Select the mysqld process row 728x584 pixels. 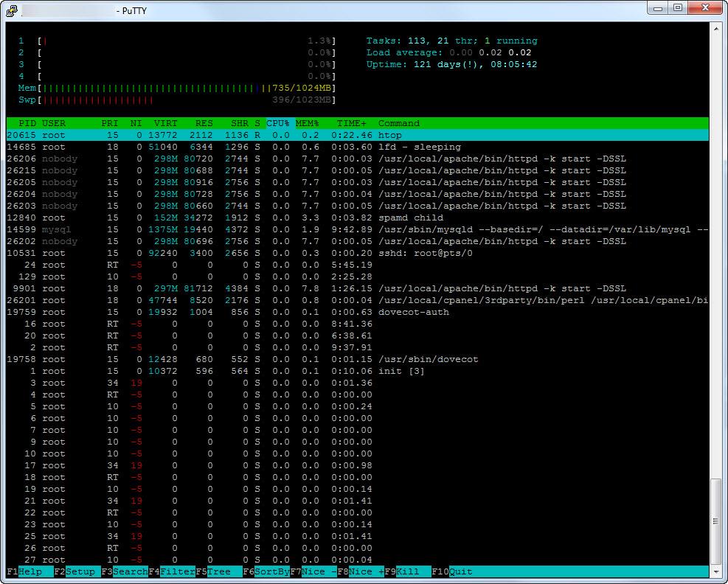pos(354,229)
